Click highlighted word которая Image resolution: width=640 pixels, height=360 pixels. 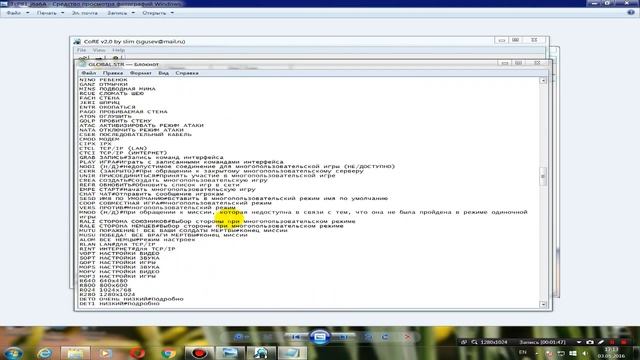[233, 212]
